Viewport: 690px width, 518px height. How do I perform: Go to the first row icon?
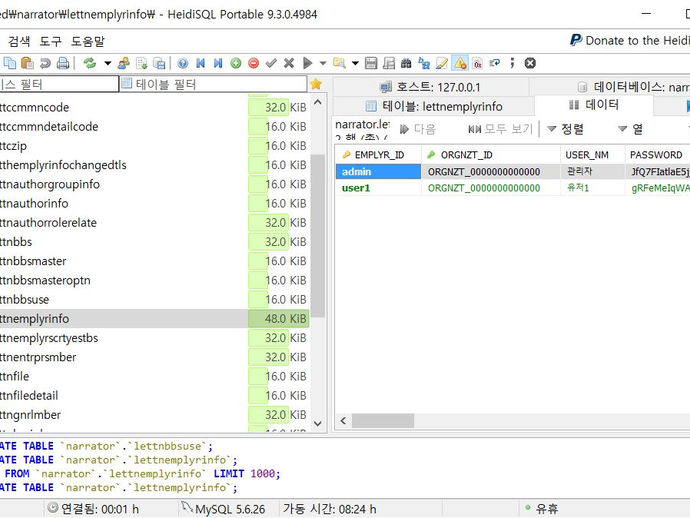click(200, 63)
